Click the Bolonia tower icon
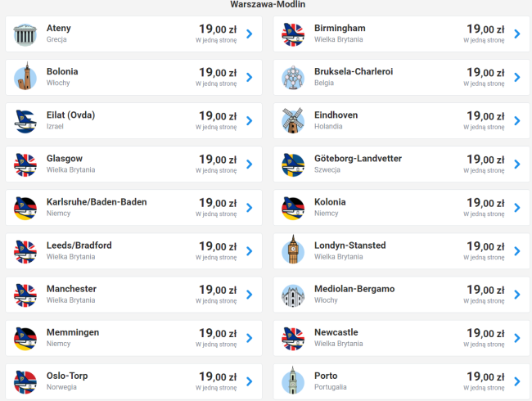 click(x=26, y=78)
